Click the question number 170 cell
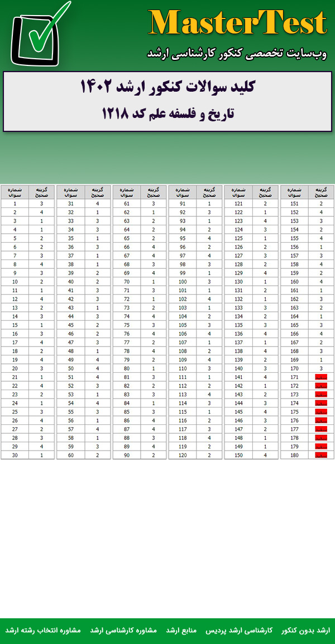The height and width of the screenshot is (644, 335). click(x=294, y=370)
